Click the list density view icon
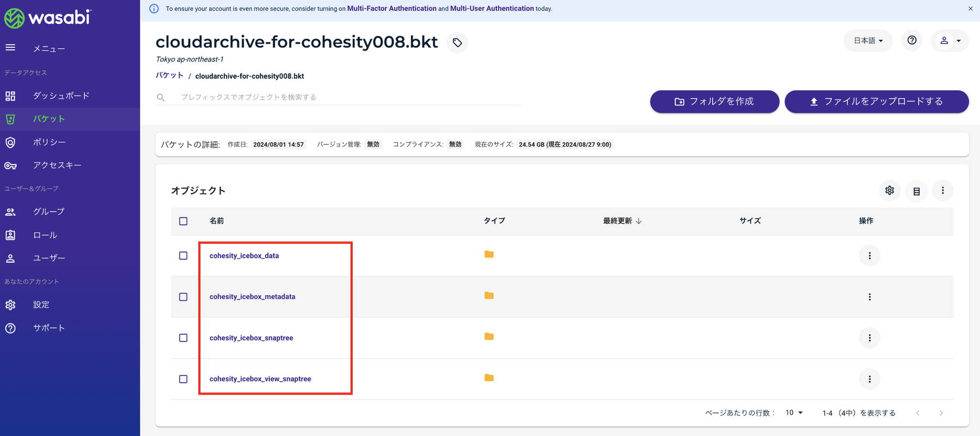 click(x=916, y=191)
